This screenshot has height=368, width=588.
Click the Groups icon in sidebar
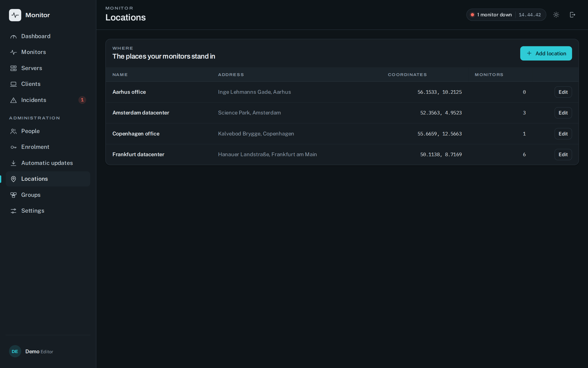click(x=13, y=195)
